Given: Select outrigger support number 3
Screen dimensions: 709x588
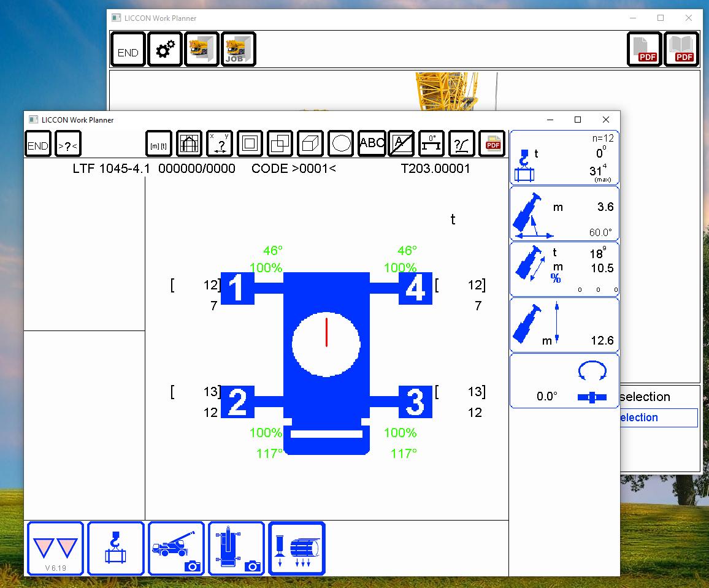Looking at the screenshot, I should [x=415, y=402].
